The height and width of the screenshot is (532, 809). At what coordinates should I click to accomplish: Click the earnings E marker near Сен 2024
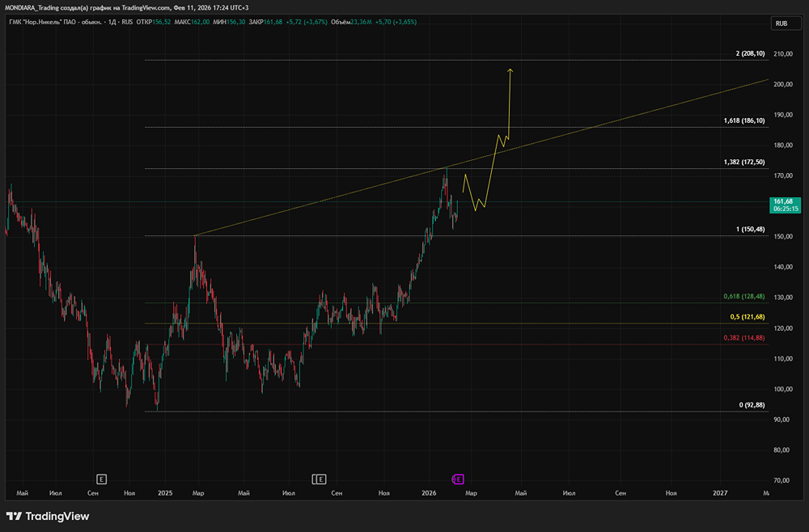102,479
